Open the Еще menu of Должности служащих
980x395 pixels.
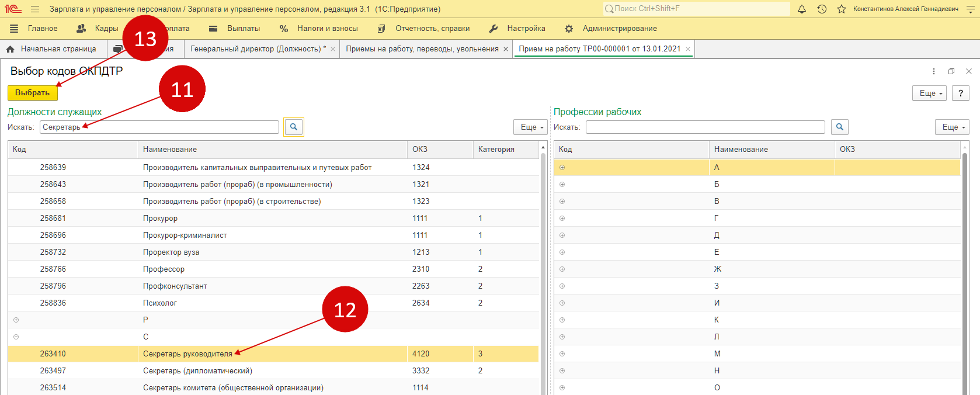pos(531,127)
